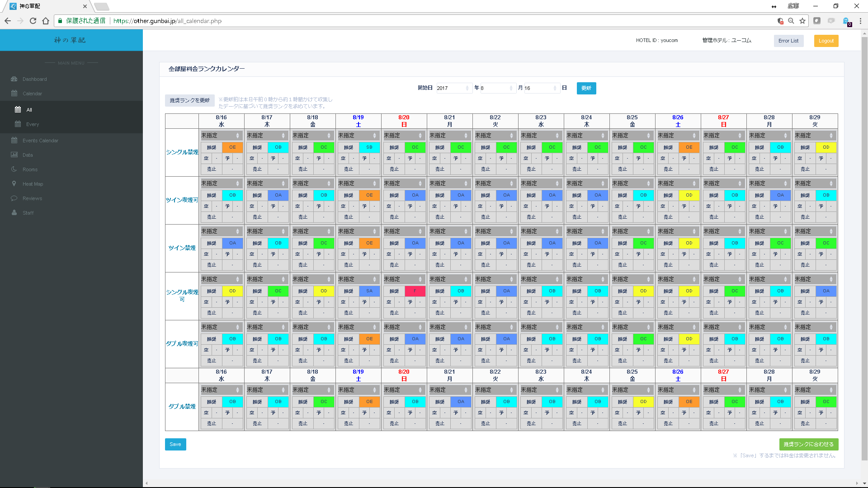Click 売止 cell for シングル禁煙 on 8/16
Viewport: 868px width, 488px height.
click(x=212, y=169)
